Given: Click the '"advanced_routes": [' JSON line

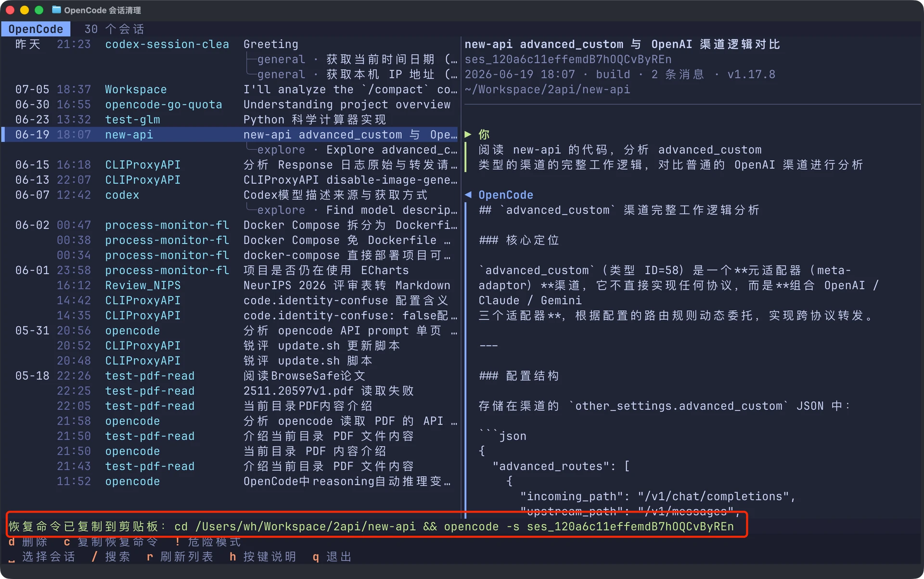Looking at the screenshot, I should (x=561, y=466).
